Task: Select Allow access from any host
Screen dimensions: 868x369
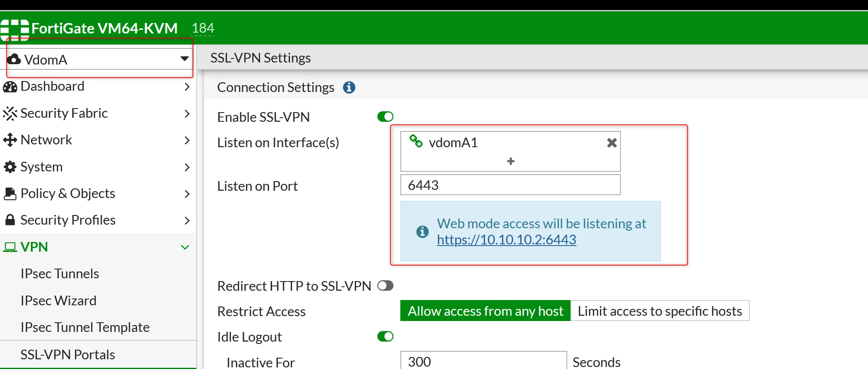Action: pos(485,311)
